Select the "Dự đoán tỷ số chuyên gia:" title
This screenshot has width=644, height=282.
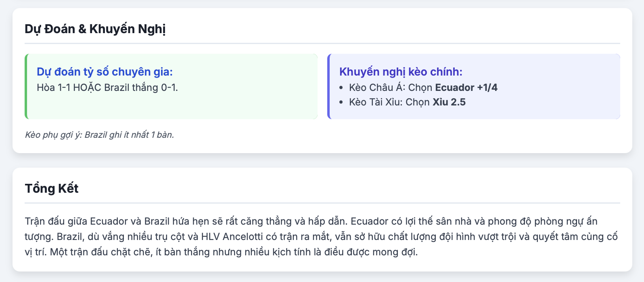105,72
